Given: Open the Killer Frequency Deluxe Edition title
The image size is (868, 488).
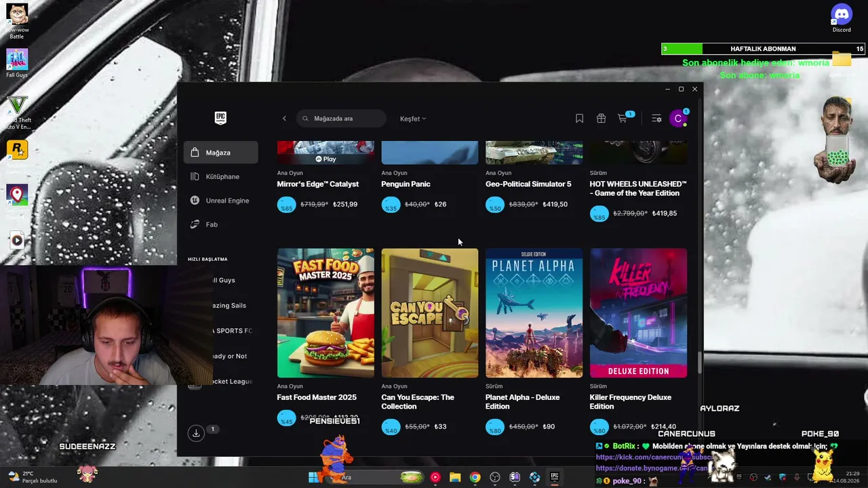Looking at the screenshot, I should [x=631, y=402].
